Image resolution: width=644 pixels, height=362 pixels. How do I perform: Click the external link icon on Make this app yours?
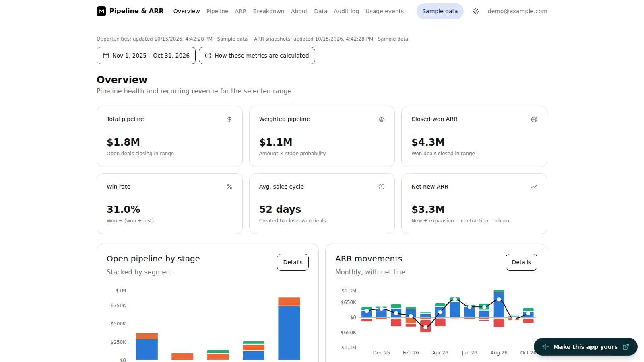tap(626, 347)
